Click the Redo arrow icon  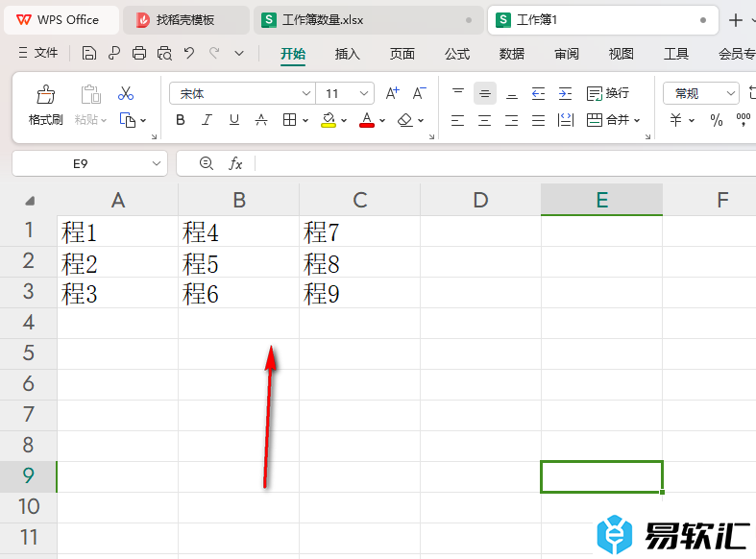[x=214, y=53]
